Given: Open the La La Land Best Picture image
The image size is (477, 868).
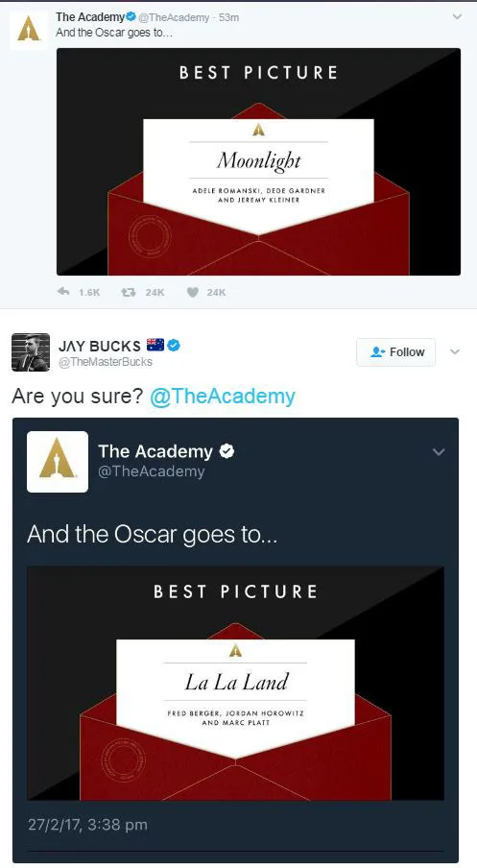Looking at the screenshot, I should tap(236, 683).
